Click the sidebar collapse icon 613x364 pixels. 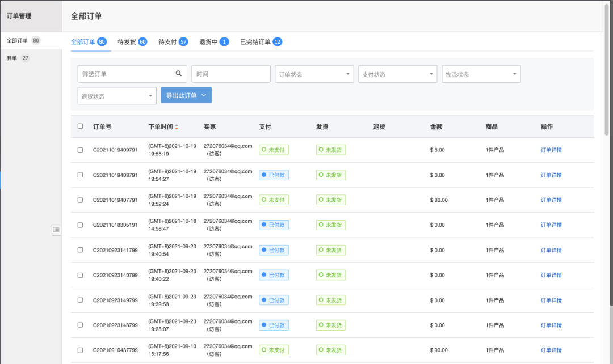point(56,230)
